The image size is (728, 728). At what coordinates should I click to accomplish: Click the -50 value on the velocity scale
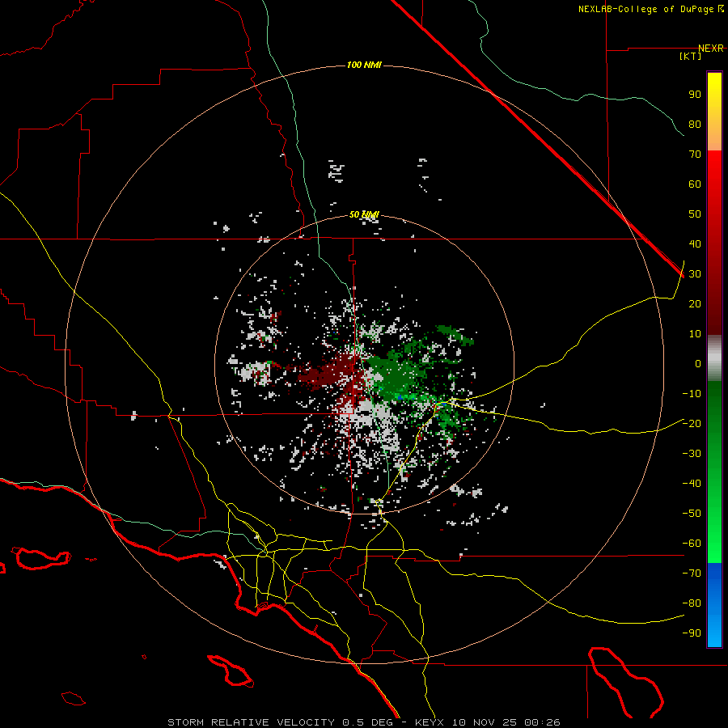coord(692,514)
